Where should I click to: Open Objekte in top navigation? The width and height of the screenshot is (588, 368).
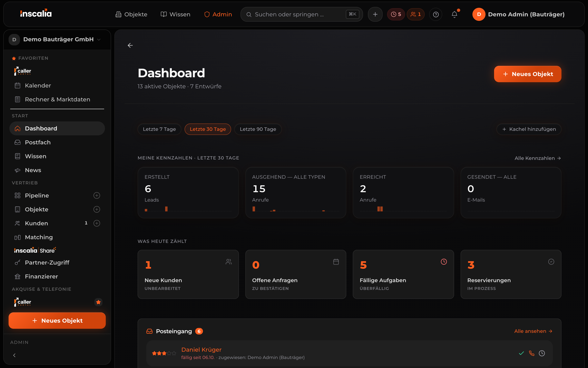[x=131, y=14]
